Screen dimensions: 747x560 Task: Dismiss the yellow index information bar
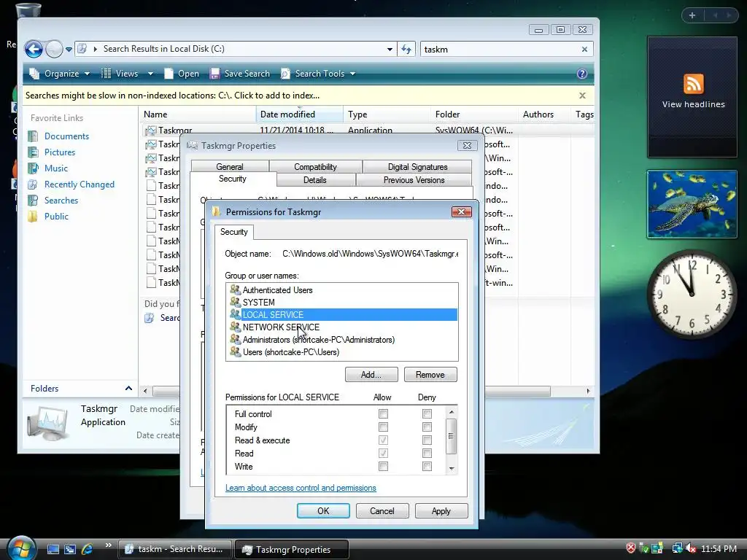point(582,96)
